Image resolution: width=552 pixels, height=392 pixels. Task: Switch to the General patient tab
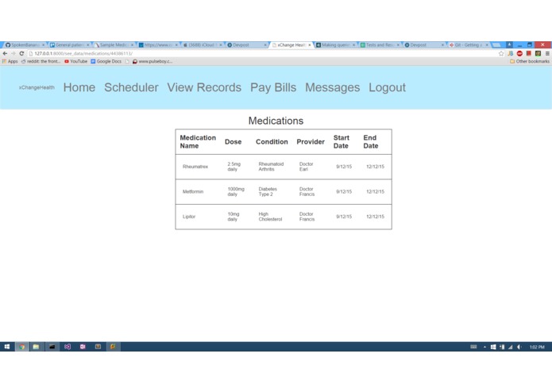69,45
